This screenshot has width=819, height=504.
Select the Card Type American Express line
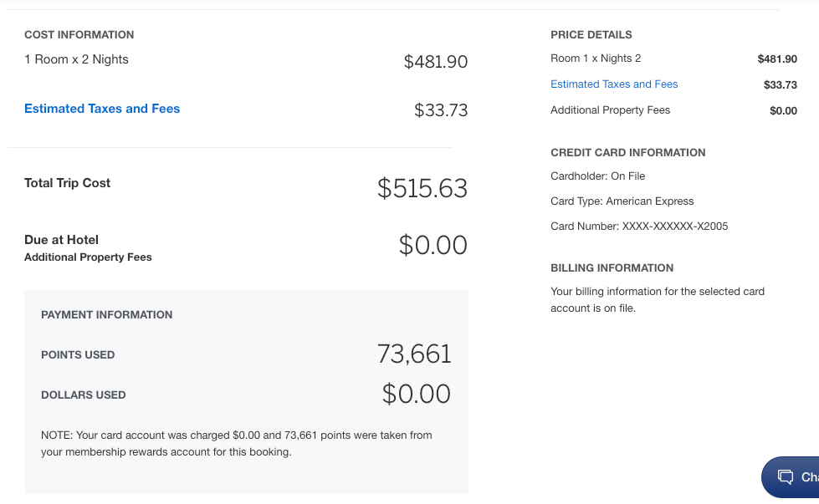click(x=622, y=201)
